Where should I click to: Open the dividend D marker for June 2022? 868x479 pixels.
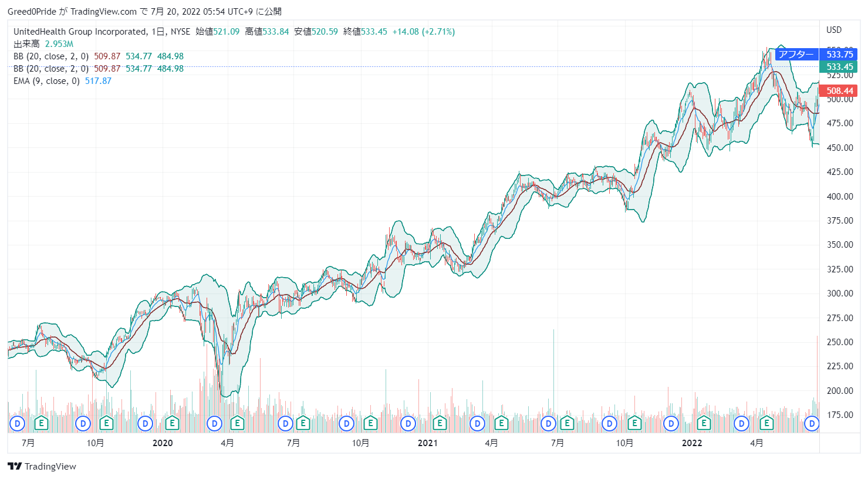pos(812,423)
